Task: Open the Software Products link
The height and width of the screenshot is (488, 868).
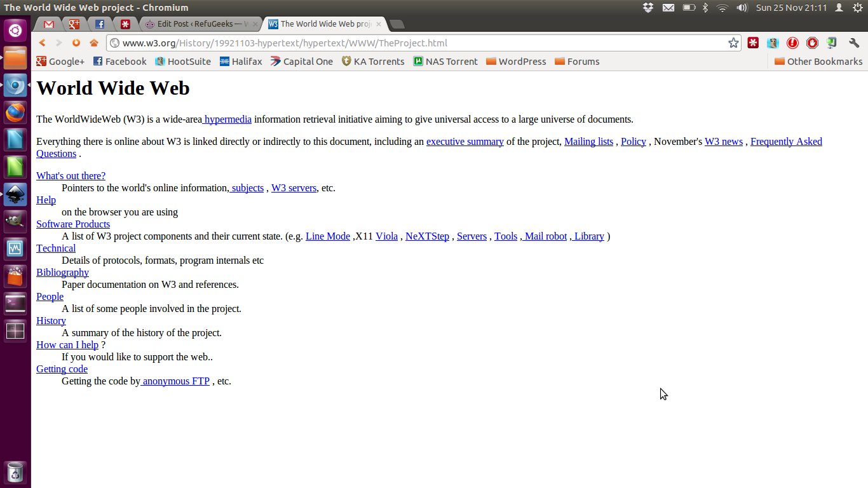Action: click(73, 224)
